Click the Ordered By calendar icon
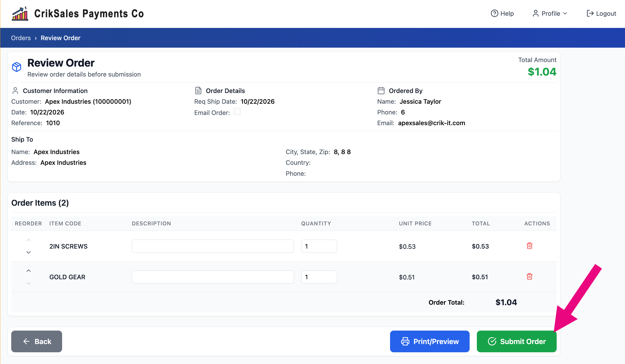The image size is (625, 364). (381, 91)
